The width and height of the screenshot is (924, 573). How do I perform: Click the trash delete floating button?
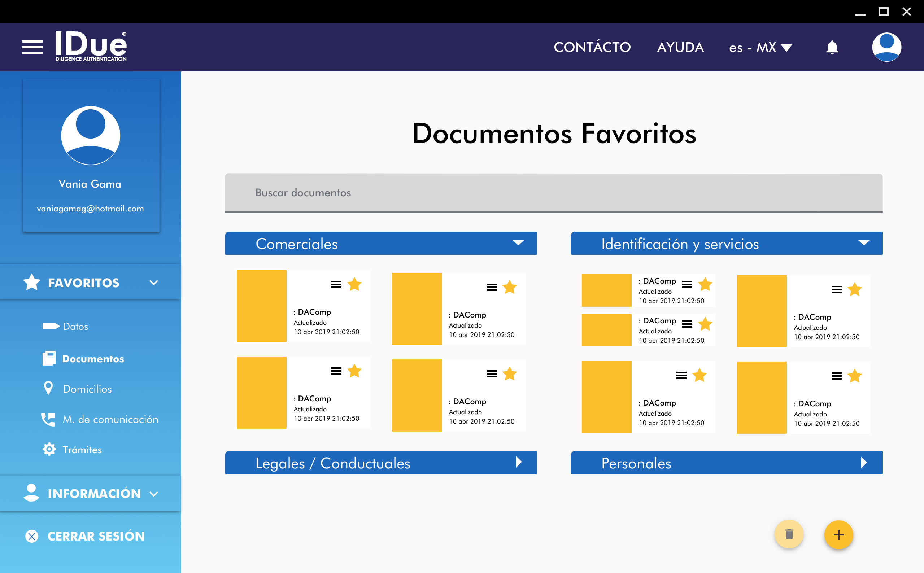[789, 534]
